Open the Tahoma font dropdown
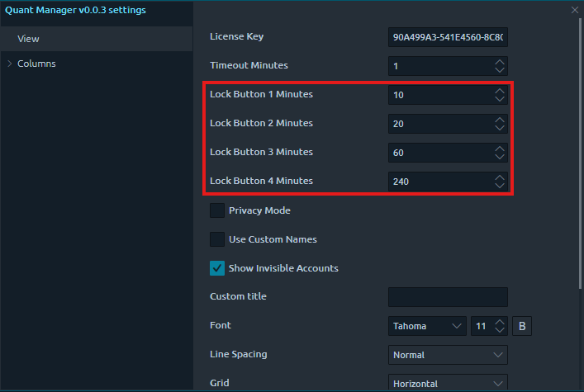This screenshot has height=392, width=584. tap(428, 326)
